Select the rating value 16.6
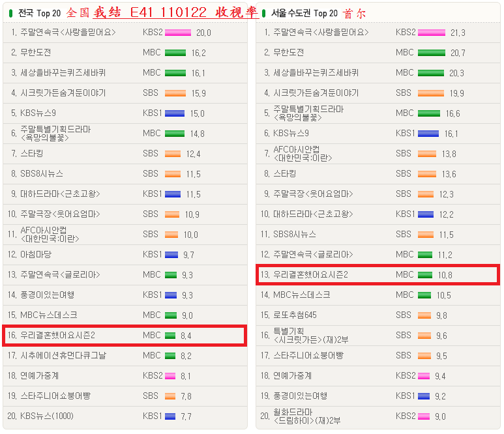The width and height of the screenshot is (504, 434). 452,114
